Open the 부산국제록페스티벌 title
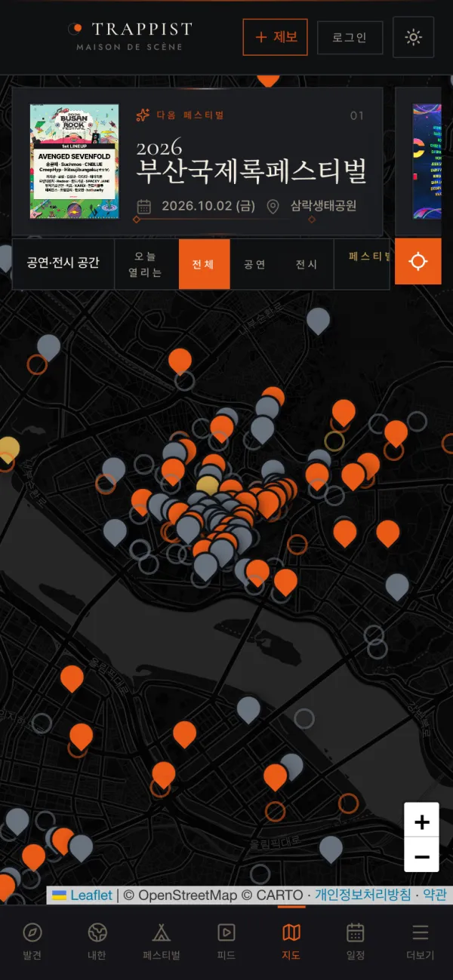This screenshot has height=980, width=453. (251, 171)
